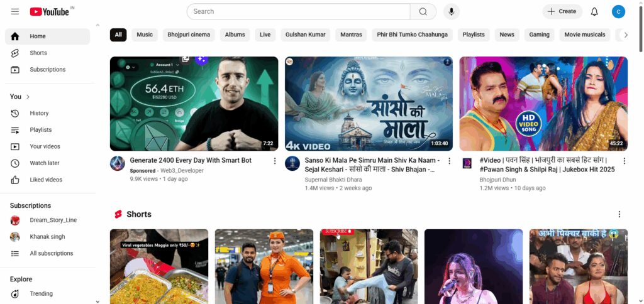
Task: Open the notifications bell
Action: (594, 11)
